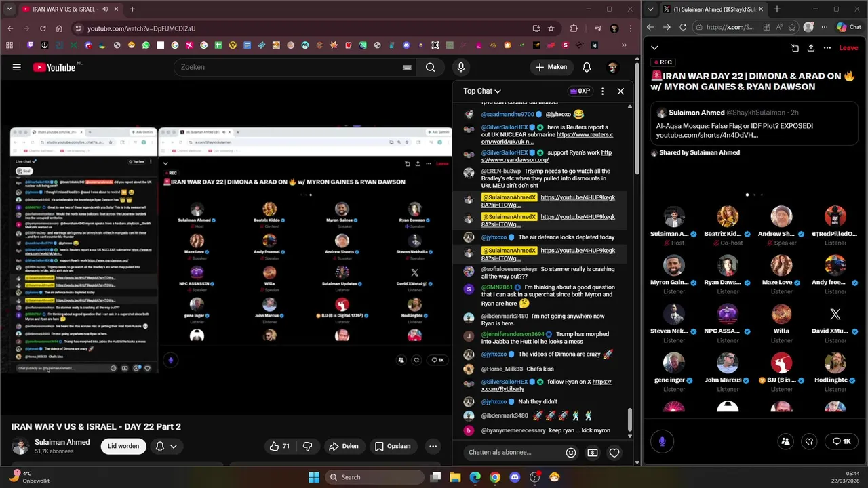Go to the YouTube home logo
The image size is (868, 488).
click(54, 67)
